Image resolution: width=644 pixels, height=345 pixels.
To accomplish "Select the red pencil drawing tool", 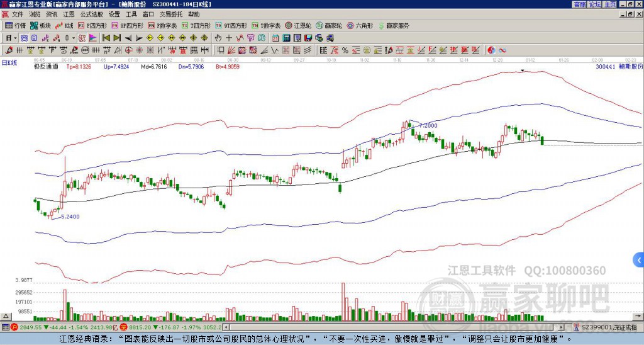I will point(9,50).
